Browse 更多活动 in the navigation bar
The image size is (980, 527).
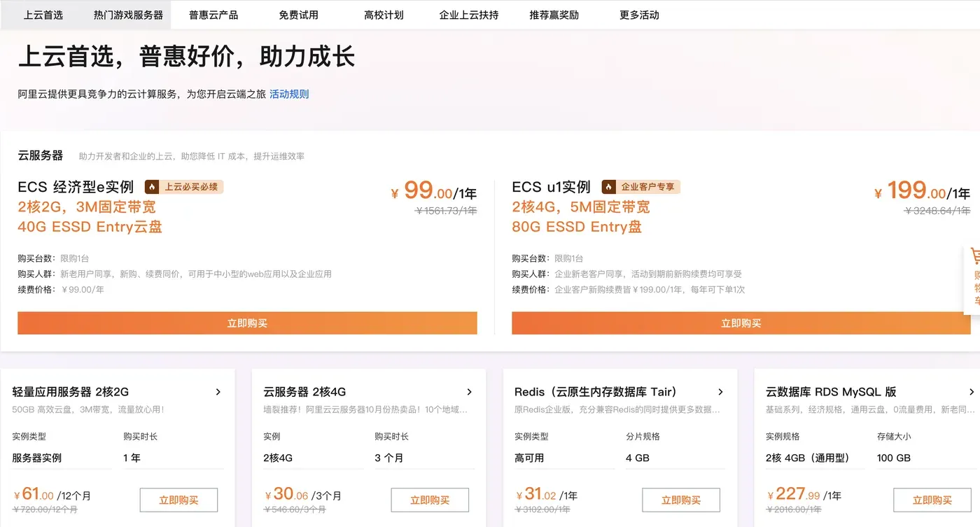638,14
